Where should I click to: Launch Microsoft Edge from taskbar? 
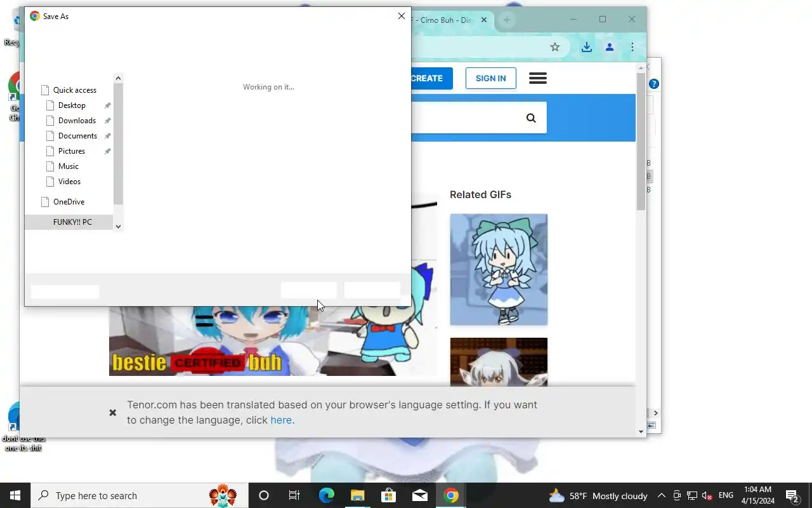[x=326, y=495]
